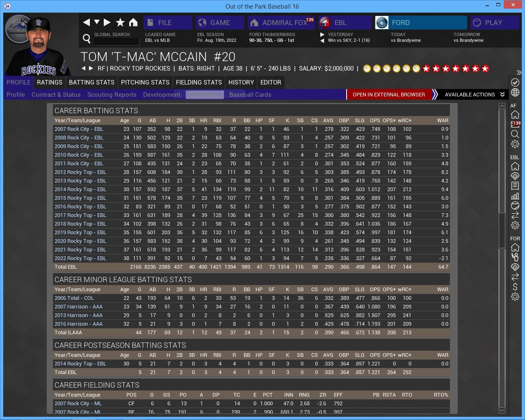525x420 pixels.
Task: Open the navigation history dropdown arrow
Action: pos(97,22)
